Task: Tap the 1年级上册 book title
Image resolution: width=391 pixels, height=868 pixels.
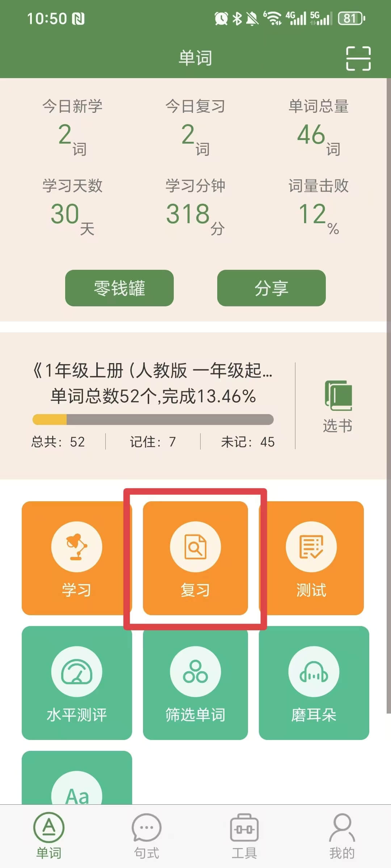Action: (152, 370)
